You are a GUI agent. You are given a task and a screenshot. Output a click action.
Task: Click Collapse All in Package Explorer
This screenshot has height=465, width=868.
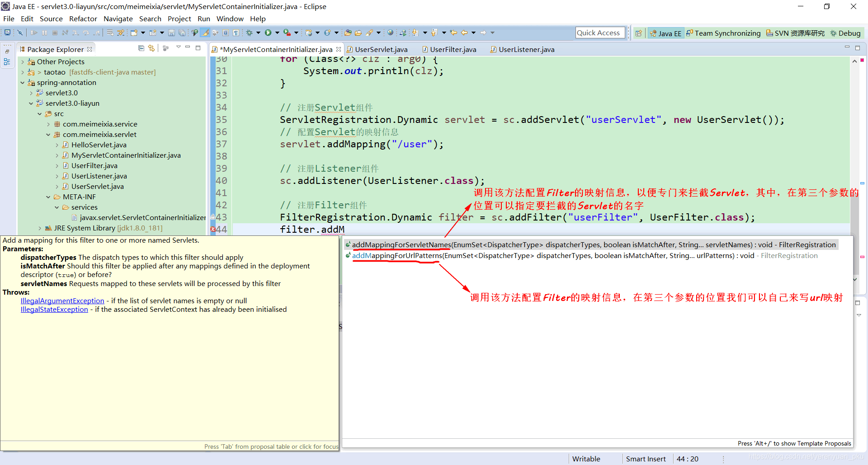coord(141,48)
